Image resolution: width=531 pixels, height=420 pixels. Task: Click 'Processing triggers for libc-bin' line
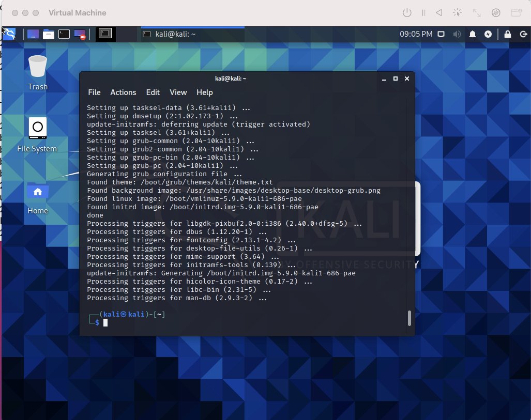click(x=179, y=290)
